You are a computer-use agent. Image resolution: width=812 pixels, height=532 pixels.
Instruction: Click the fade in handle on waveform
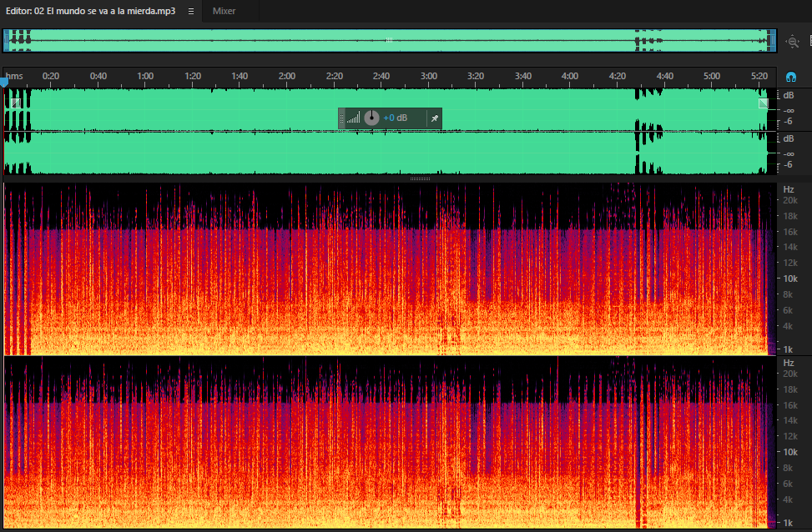point(16,103)
